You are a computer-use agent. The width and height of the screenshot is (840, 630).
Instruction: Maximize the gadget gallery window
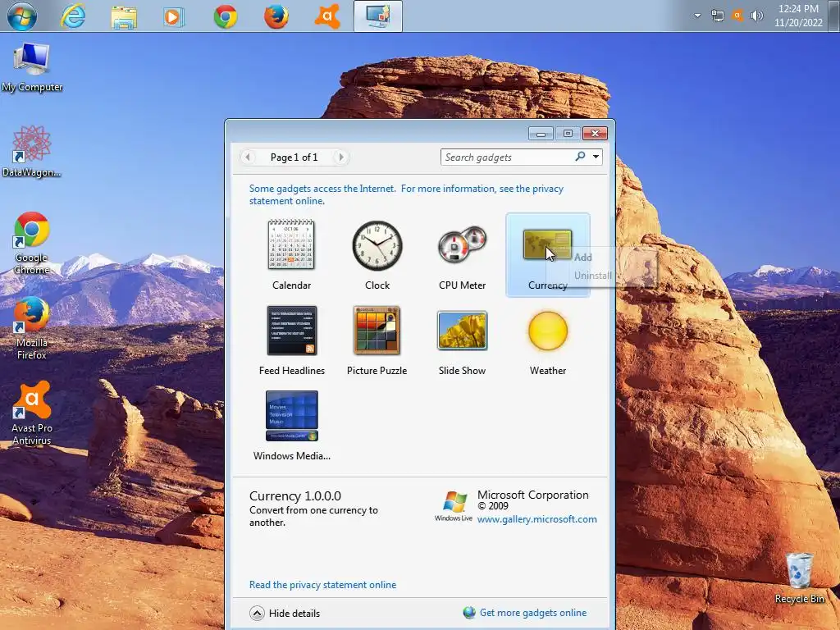point(568,134)
